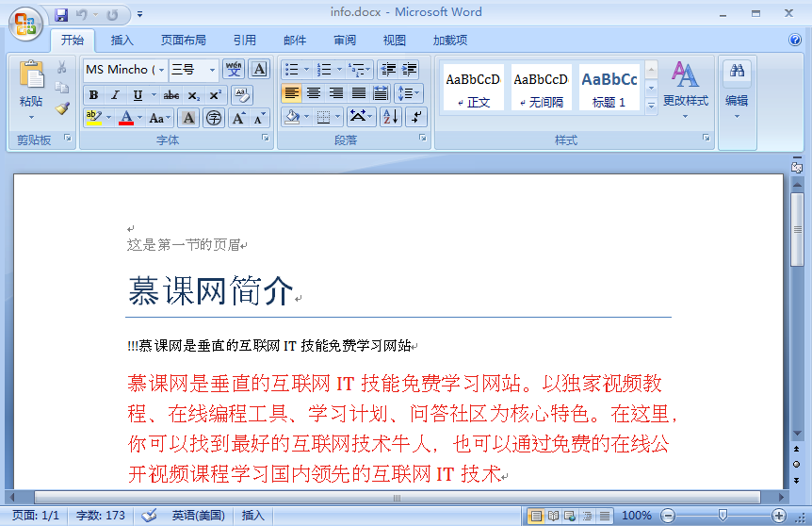Open the borders dropdown arrow

tap(337, 117)
